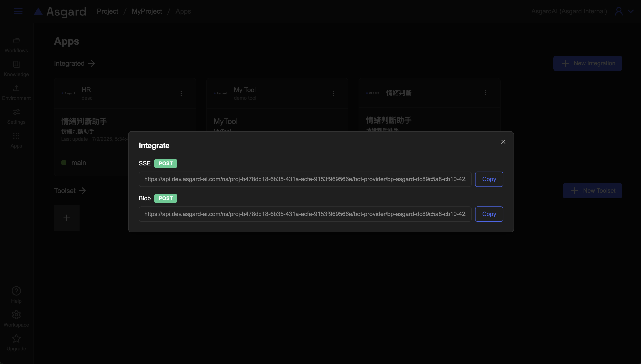Copy the SSE endpoint URL
The height and width of the screenshot is (364, 641).
489,179
